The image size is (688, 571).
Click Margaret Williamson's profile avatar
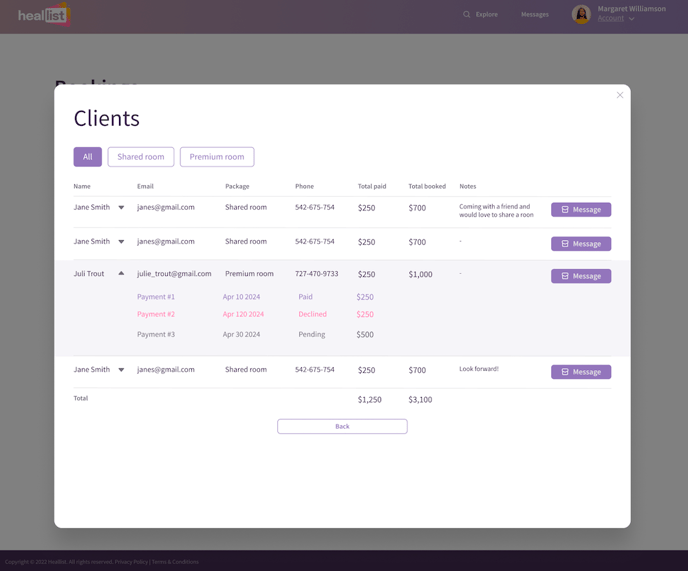pyautogui.click(x=581, y=14)
